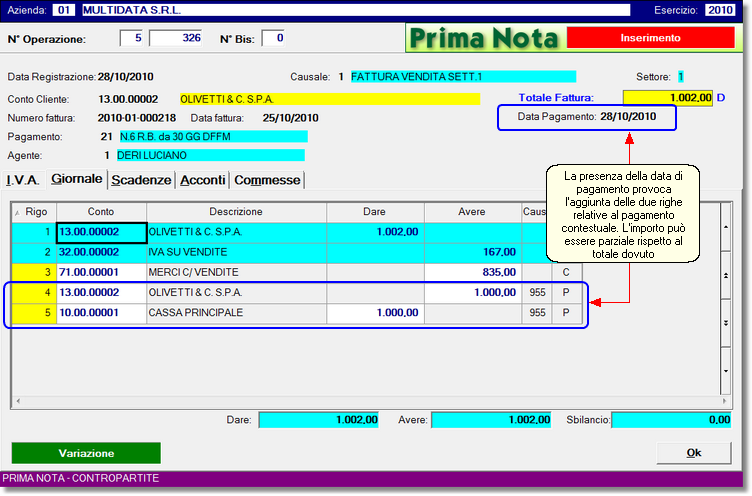Click the Dare column header
752x496 pixels.
click(375, 212)
